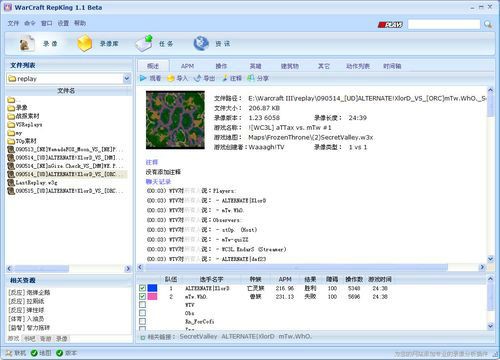Click the pink player color swatch
Image resolution: width=500 pixels, height=360 pixels.
click(x=152, y=296)
